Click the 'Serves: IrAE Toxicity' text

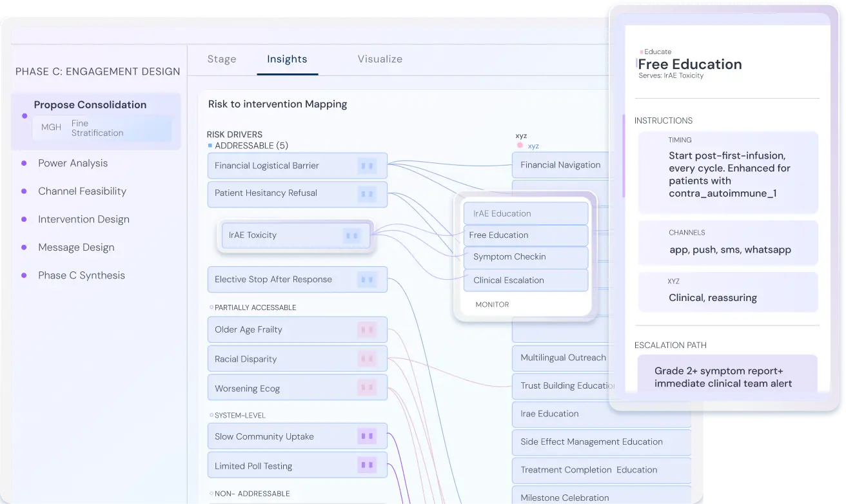coord(671,76)
